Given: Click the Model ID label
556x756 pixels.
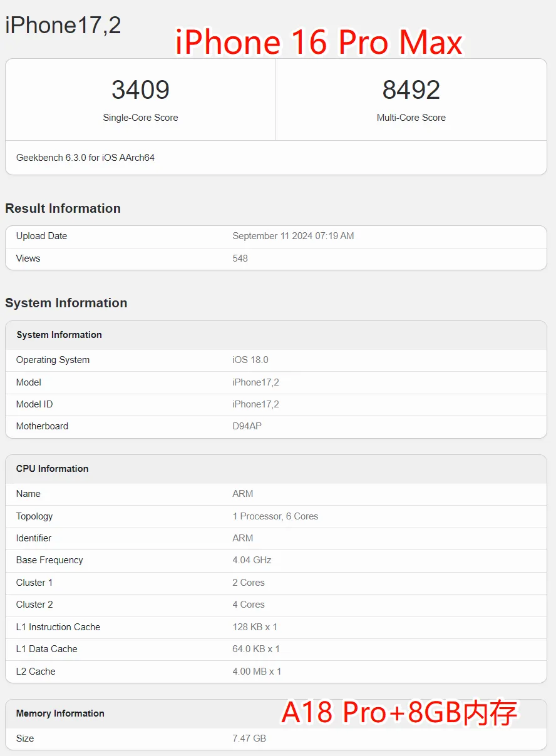Looking at the screenshot, I should point(34,404).
